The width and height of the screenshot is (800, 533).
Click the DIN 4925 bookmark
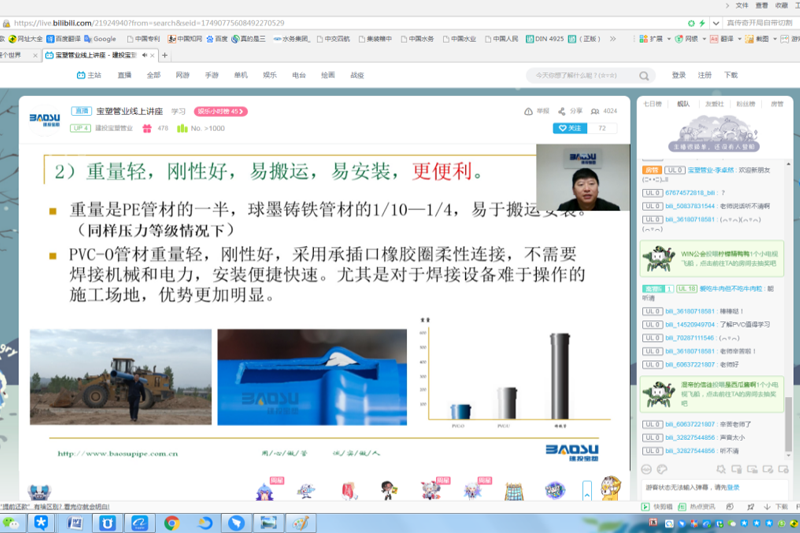545,39
